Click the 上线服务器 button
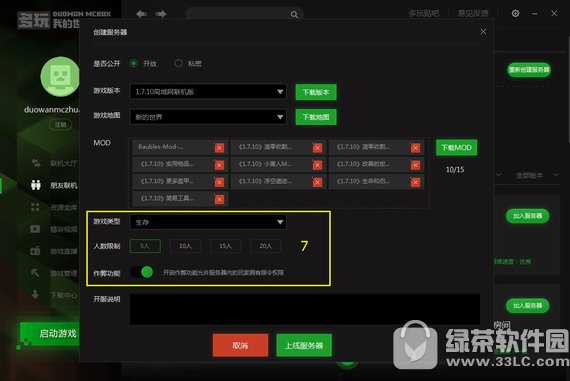Image resolution: width=570 pixels, height=381 pixels. coord(304,345)
